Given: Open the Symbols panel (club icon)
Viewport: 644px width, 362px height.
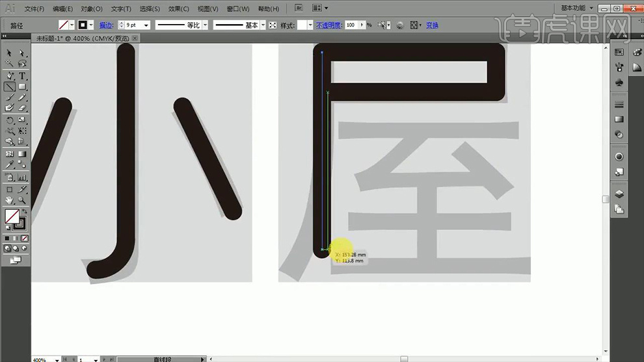Looking at the screenshot, I should [x=619, y=83].
